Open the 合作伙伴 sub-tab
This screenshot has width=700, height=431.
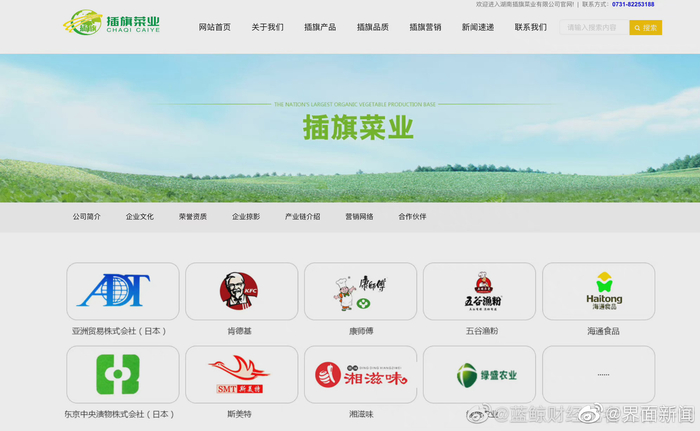point(412,217)
